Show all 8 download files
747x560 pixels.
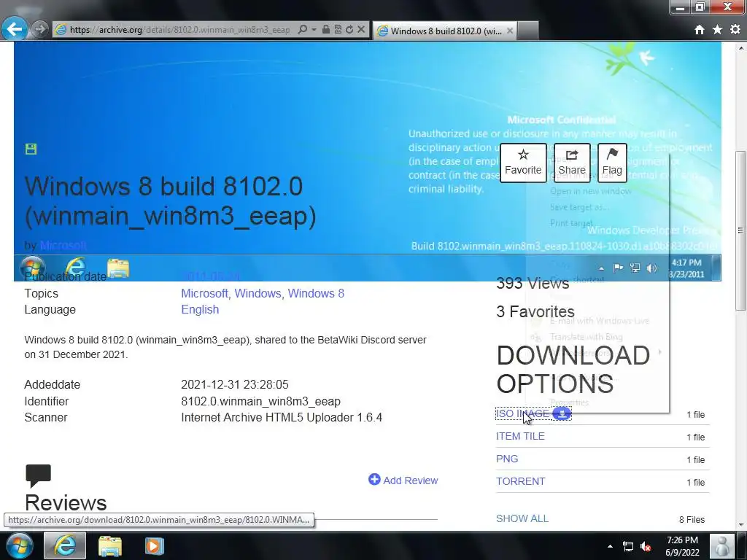click(x=522, y=518)
